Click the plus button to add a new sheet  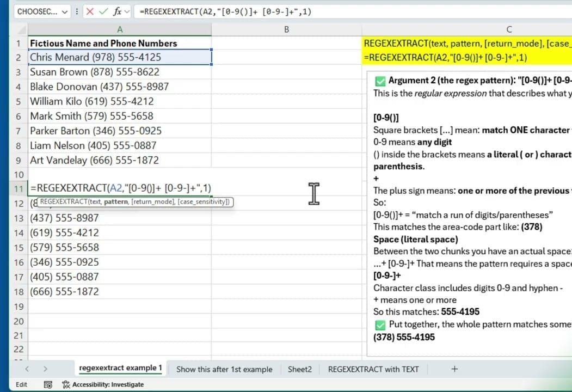point(454,369)
